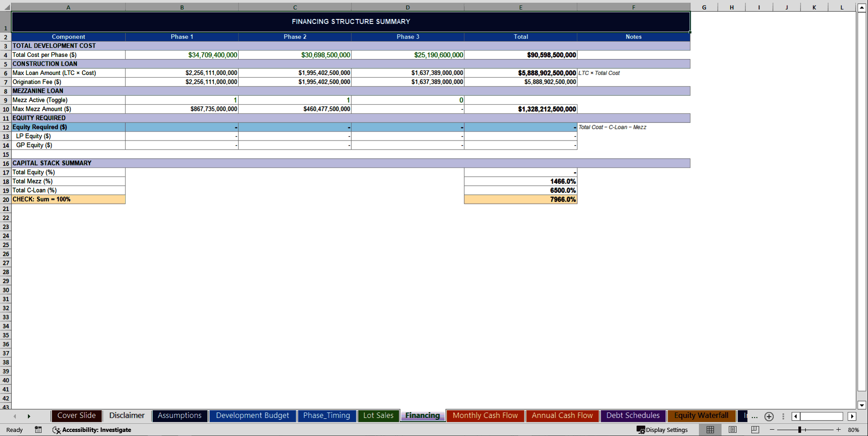Switch to the Assumptions sheet

click(179, 415)
